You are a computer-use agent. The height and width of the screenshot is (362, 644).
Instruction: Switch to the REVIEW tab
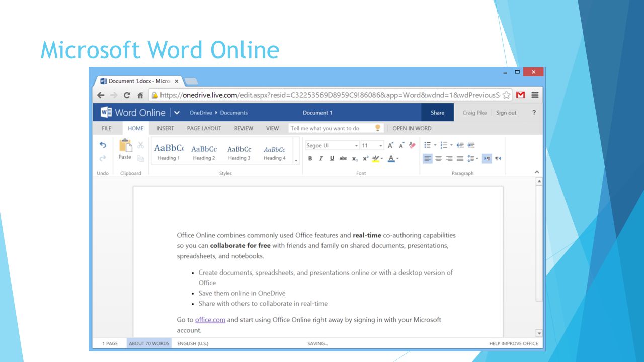pyautogui.click(x=244, y=128)
